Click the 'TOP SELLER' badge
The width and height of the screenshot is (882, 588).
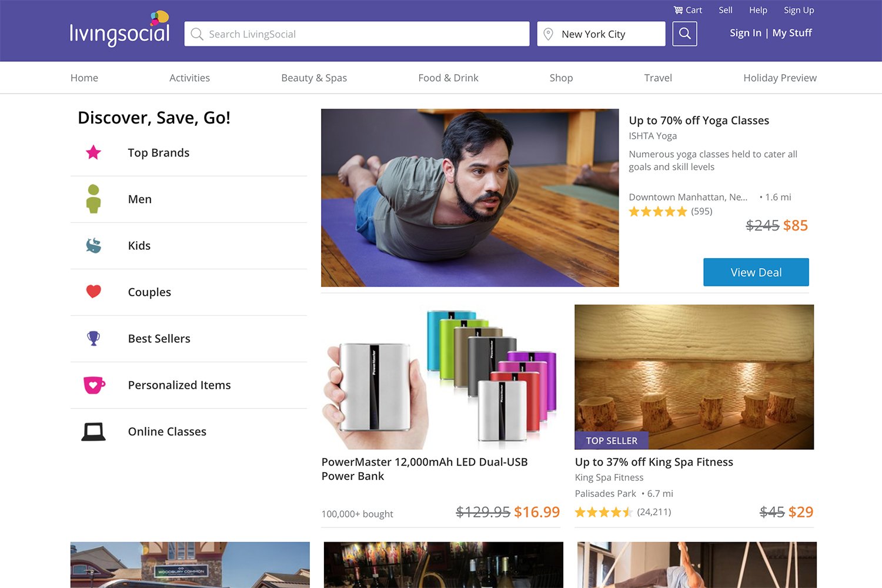pos(612,441)
